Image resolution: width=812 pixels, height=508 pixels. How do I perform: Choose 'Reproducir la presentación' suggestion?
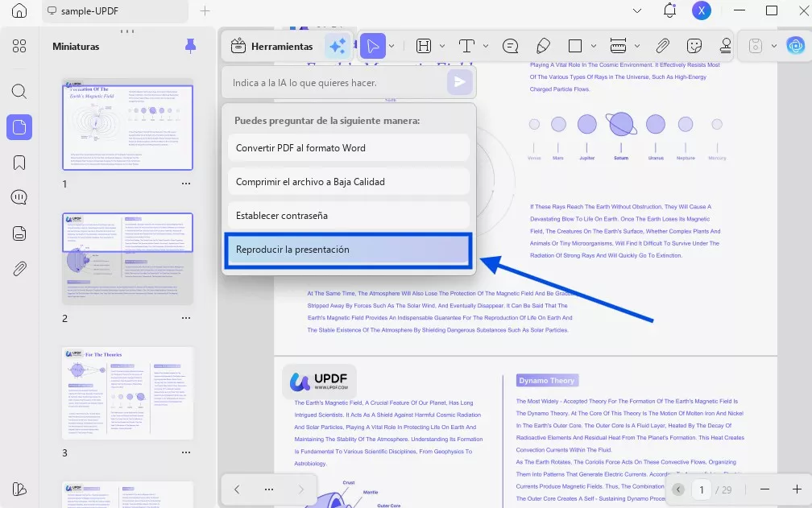[349, 250]
